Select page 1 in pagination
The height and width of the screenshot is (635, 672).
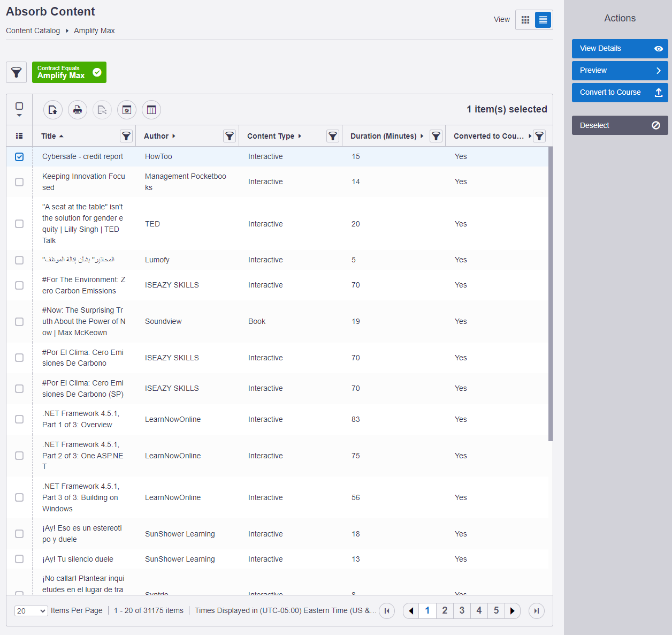(427, 611)
